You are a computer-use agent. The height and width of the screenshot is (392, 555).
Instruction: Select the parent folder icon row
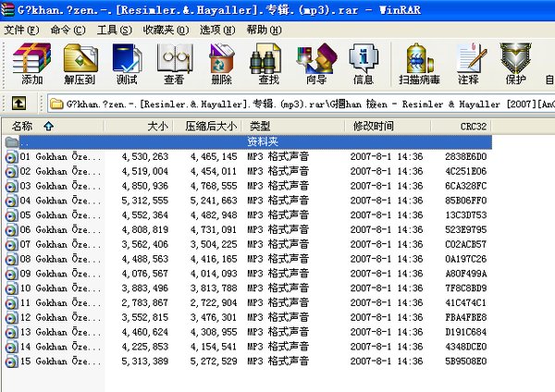point(12,142)
